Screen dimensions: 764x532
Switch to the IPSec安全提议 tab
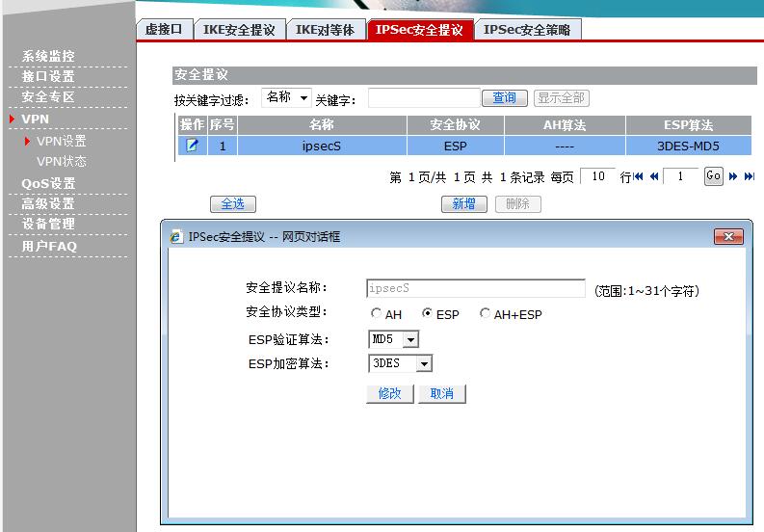coord(419,29)
